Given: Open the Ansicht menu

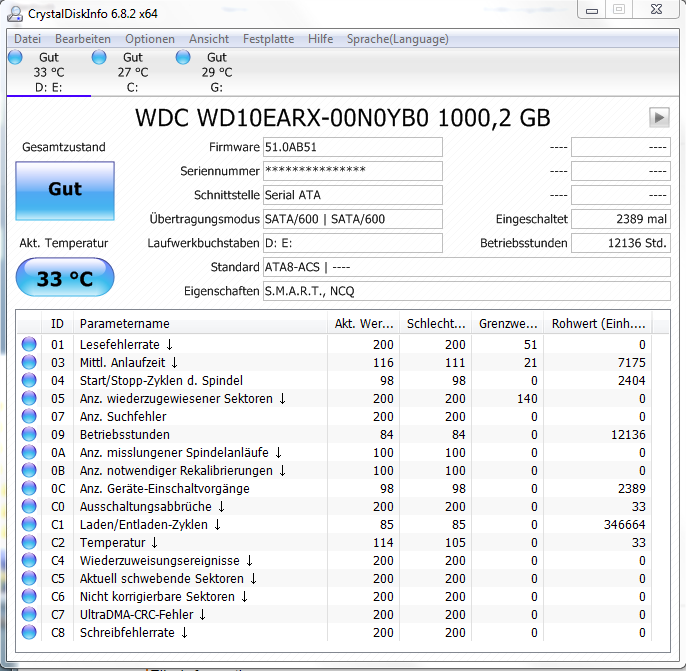Looking at the screenshot, I should click(209, 39).
